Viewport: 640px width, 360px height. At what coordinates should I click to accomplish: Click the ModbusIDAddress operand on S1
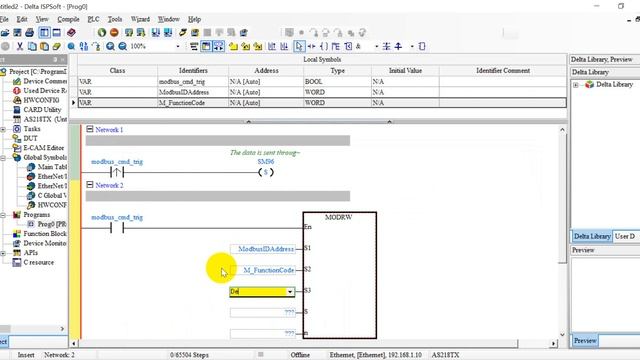coord(262,249)
